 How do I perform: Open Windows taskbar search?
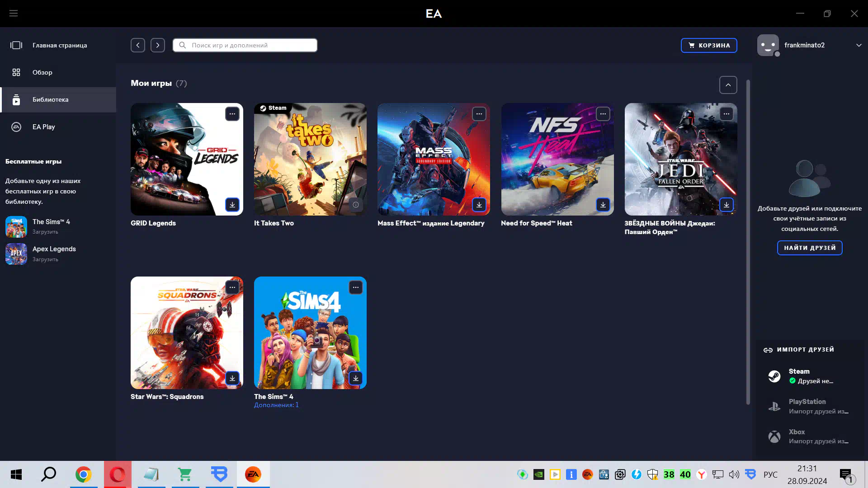tap(49, 474)
